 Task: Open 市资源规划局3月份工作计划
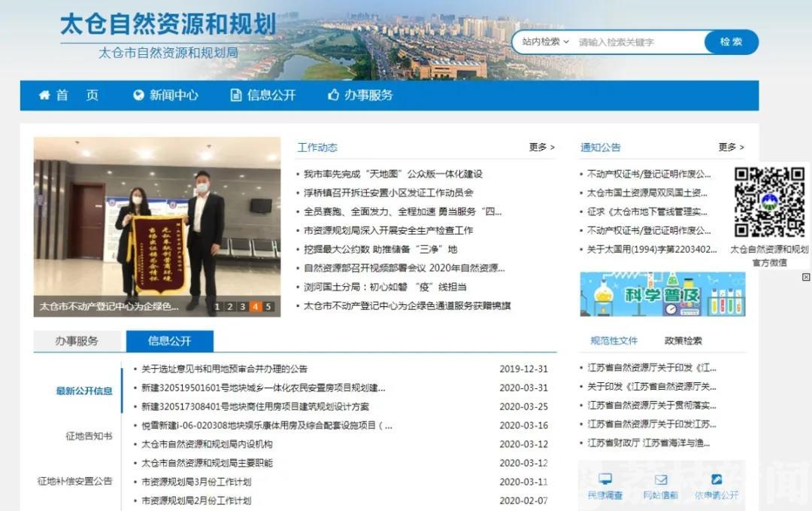(196, 482)
